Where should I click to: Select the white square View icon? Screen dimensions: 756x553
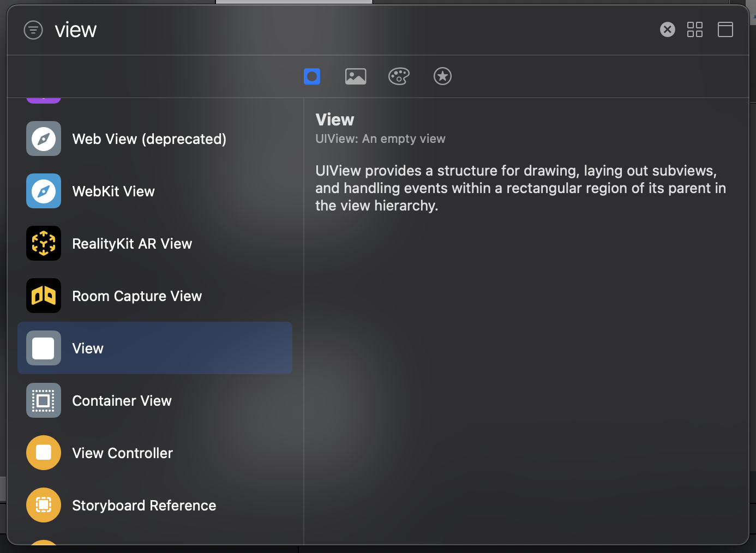(44, 348)
